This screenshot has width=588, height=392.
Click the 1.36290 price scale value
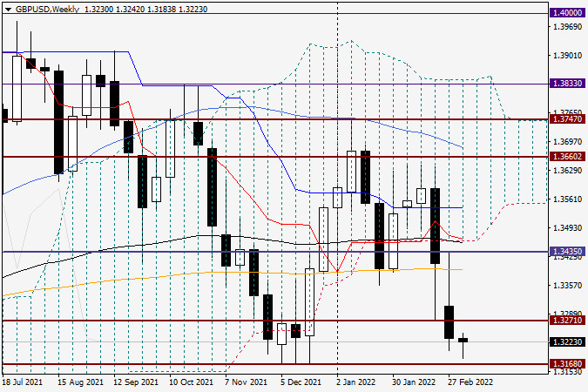pyautogui.click(x=568, y=171)
